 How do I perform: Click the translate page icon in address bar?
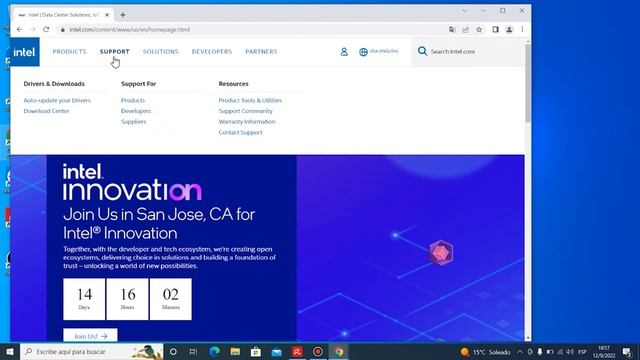click(452, 29)
